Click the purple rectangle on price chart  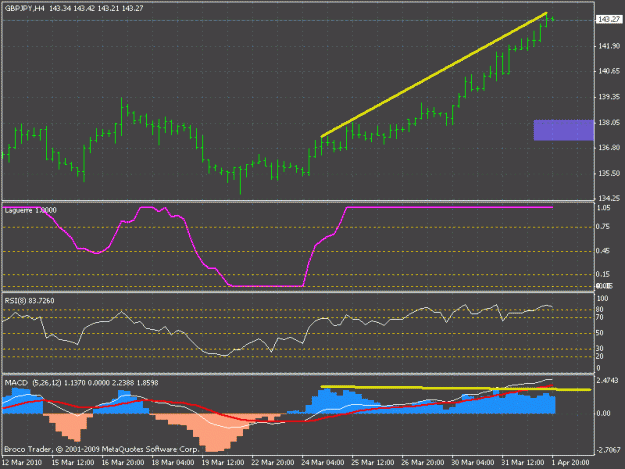564,130
